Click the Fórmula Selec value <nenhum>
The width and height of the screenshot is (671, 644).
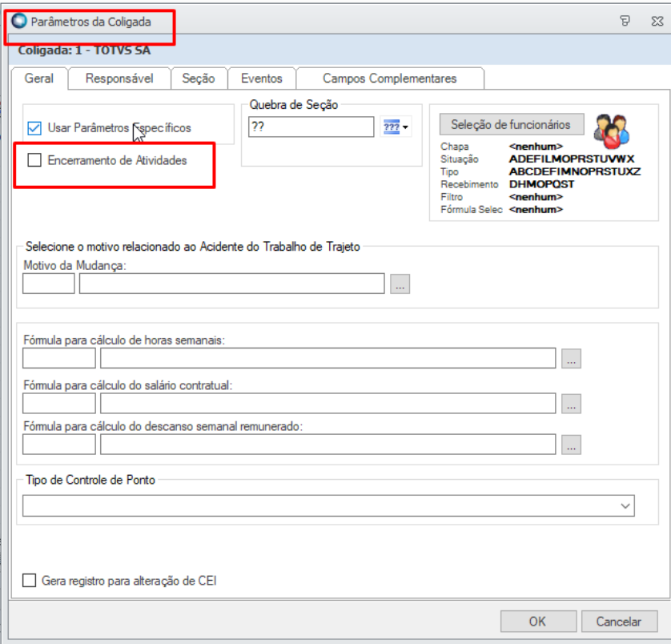[536, 209]
